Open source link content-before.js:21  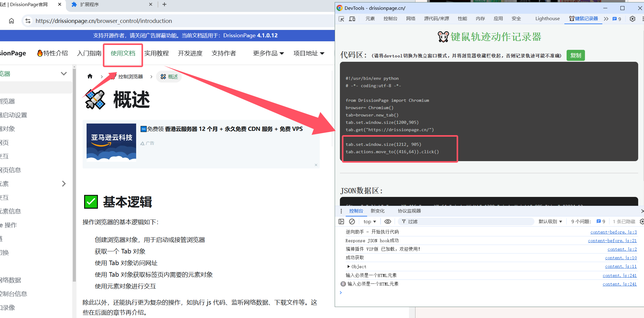click(x=612, y=241)
